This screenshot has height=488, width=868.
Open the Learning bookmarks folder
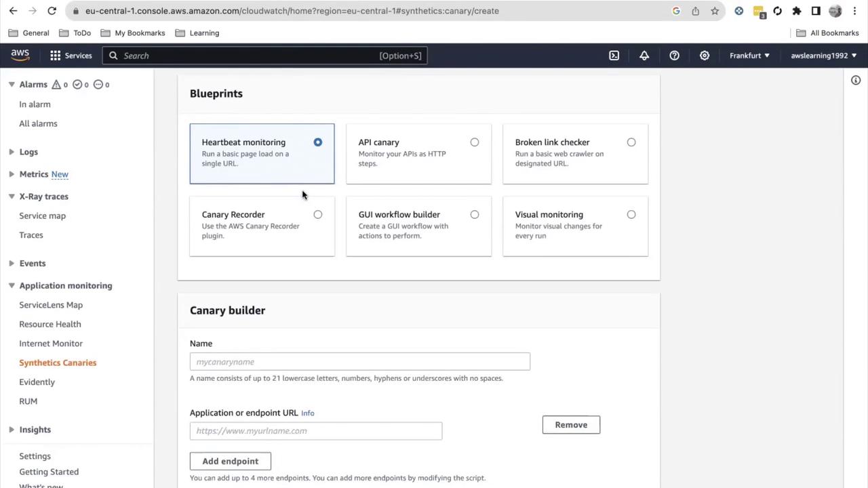click(x=197, y=33)
